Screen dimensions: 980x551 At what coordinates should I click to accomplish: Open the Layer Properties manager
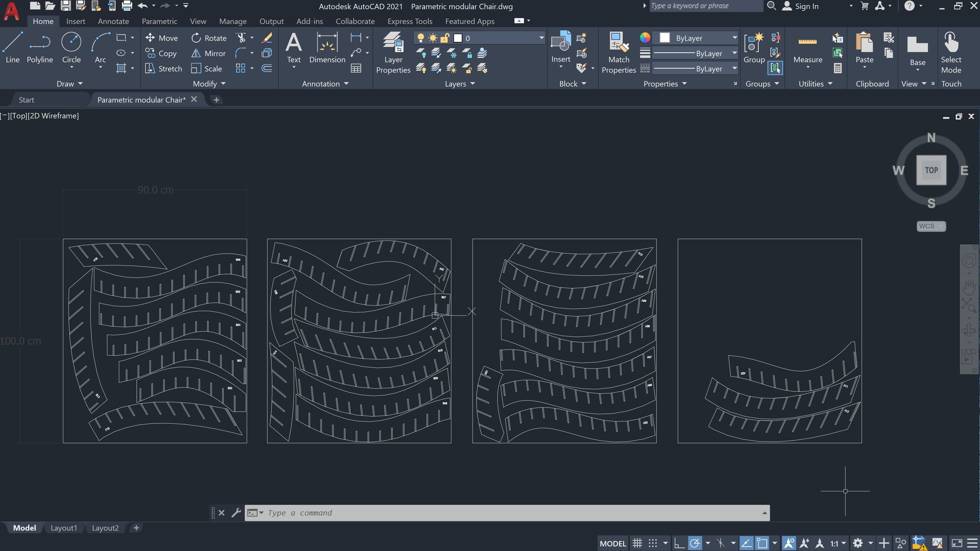tap(393, 53)
